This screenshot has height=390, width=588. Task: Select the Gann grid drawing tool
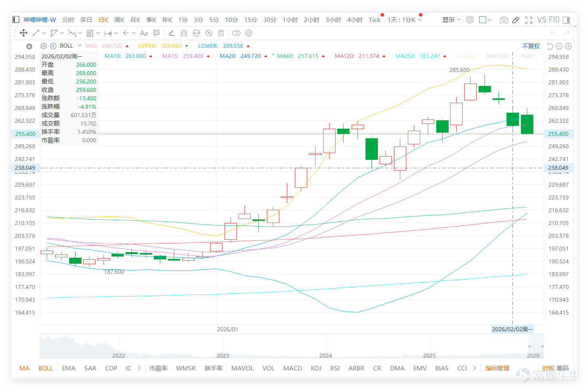pos(90,33)
